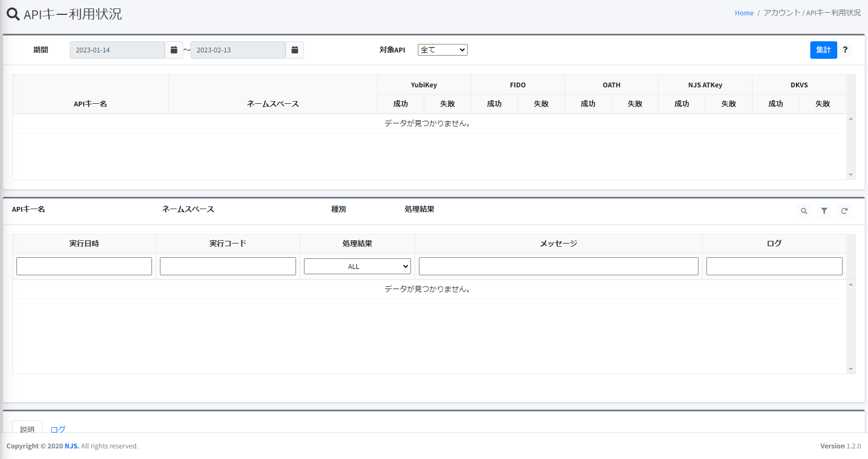Click the FIDO column group header
The height and width of the screenshot is (459, 868).
tap(518, 85)
